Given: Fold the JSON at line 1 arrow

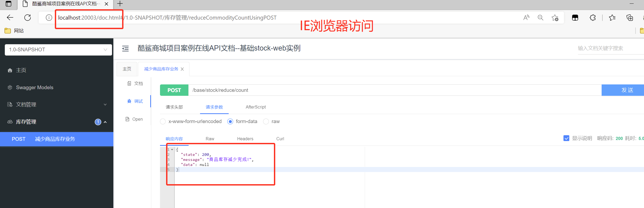Looking at the screenshot, I should pyautogui.click(x=172, y=150).
